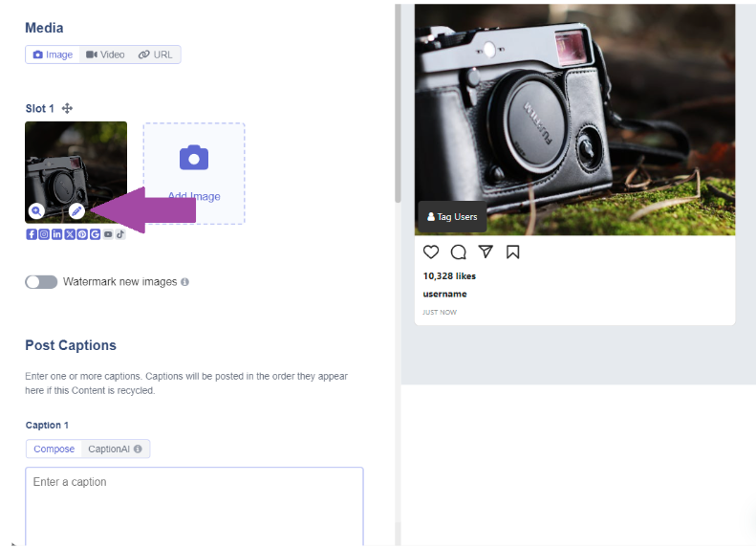
Task: Click the greyed TikTok icon under the thumbnail
Action: pos(120,234)
